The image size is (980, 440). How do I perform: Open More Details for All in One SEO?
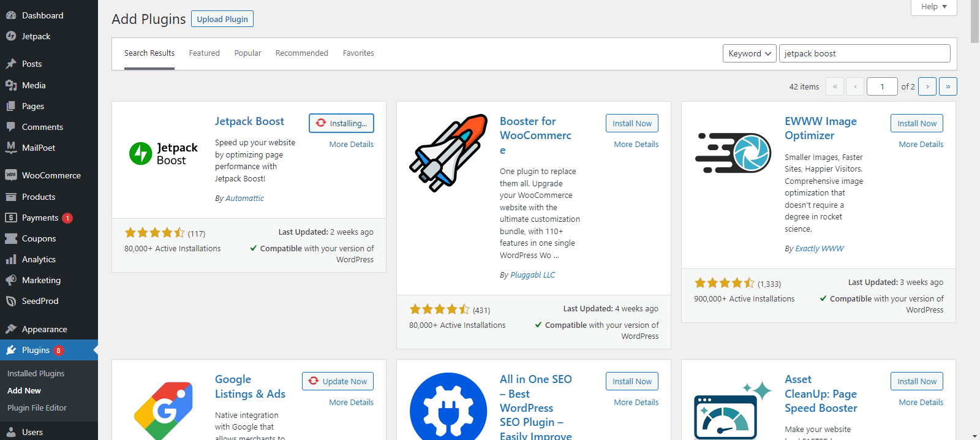pyautogui.click(x=636, y=402)
